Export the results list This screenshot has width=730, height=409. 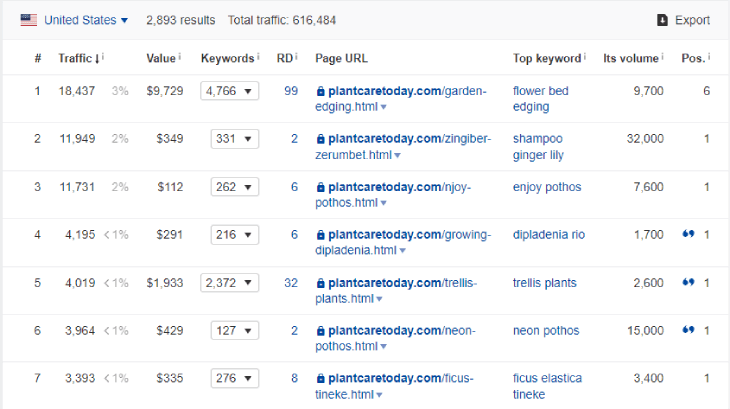click(683, 20)
